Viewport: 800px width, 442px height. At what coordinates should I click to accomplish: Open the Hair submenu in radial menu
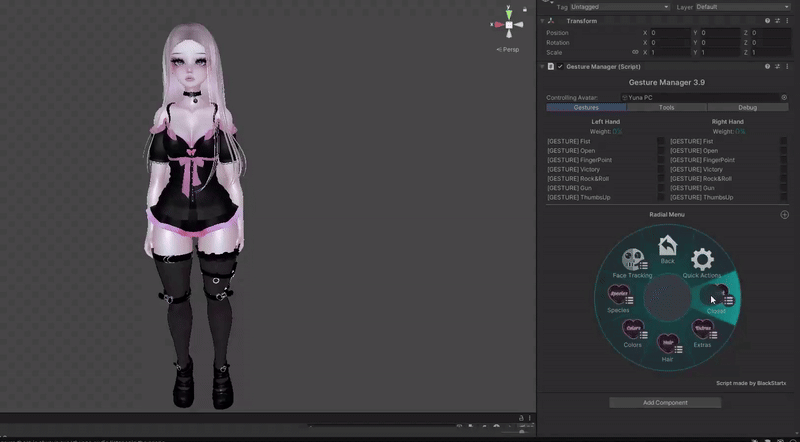(x=667, y=343)
